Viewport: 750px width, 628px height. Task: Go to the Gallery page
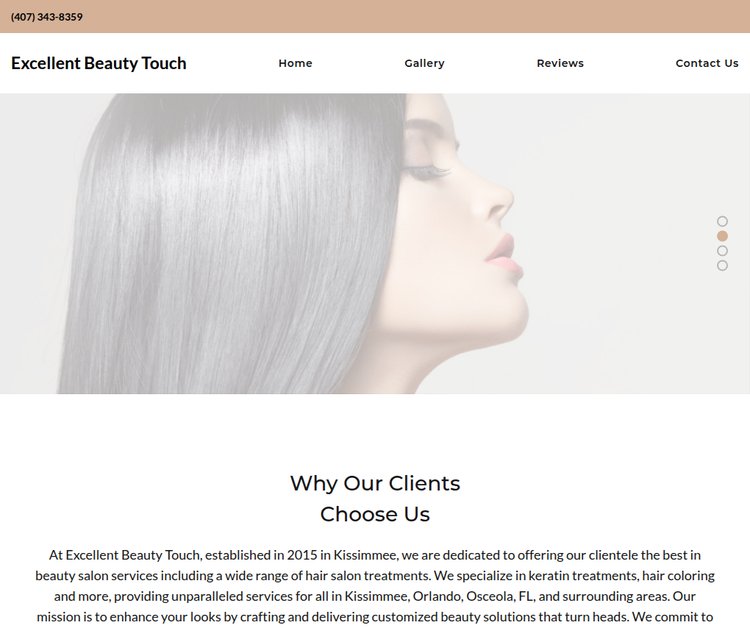(424, 63)
